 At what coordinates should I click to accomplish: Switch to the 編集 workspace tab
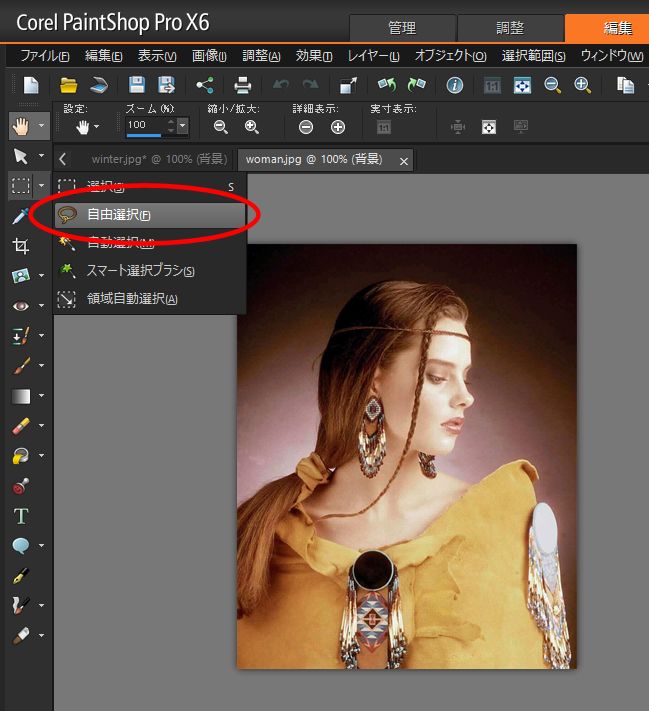[608, 28]
